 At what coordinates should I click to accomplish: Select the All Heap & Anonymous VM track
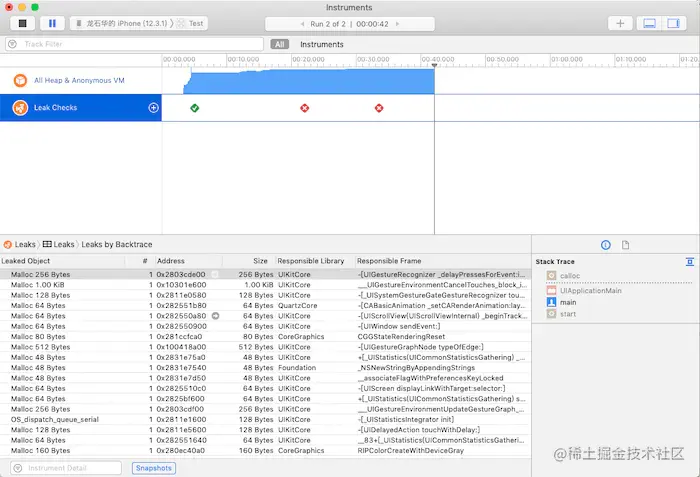(x=81, y=80)
